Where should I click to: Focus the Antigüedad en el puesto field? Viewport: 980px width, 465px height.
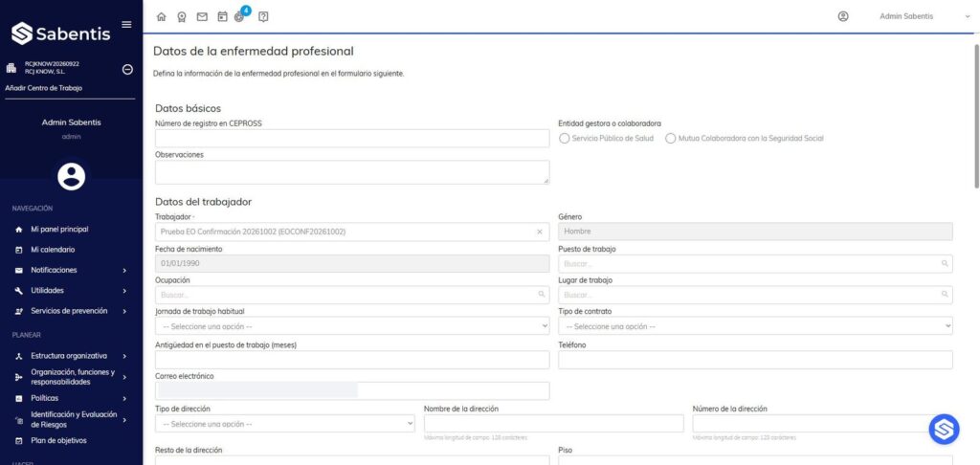[352, 360]
